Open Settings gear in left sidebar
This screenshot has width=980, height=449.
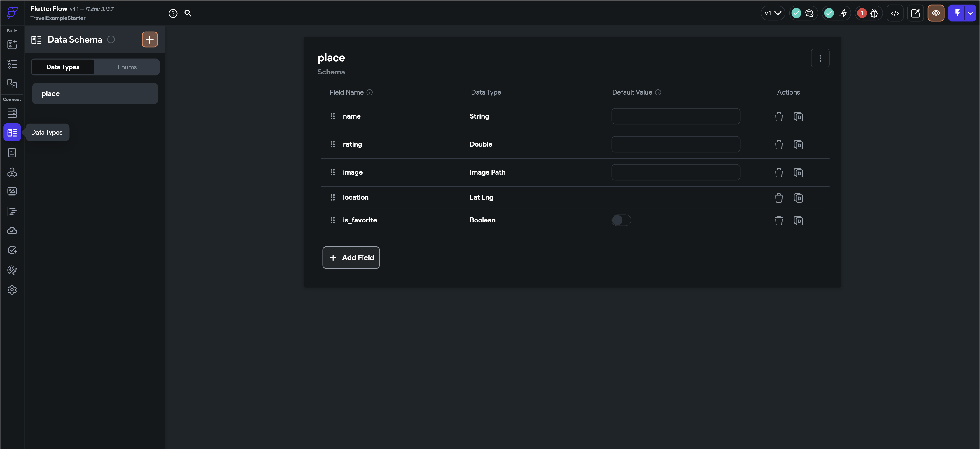click(12, 290)
